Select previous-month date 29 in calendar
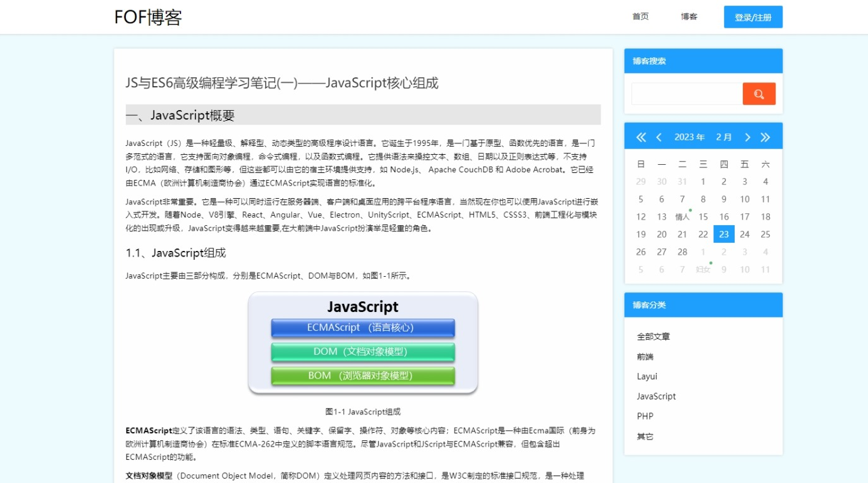Viewport: 868px width, 483px height. 641,181
